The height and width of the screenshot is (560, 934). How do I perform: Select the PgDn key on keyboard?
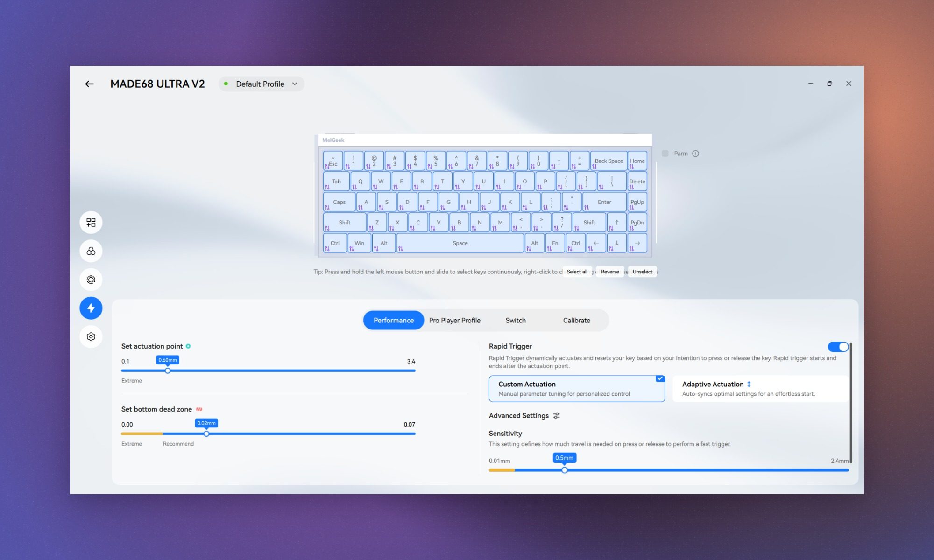pos(637,223)
